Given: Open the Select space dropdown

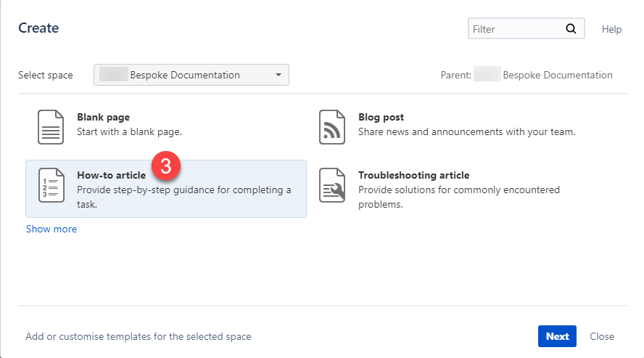Looking at the screenshot, I should coord(191,75).
